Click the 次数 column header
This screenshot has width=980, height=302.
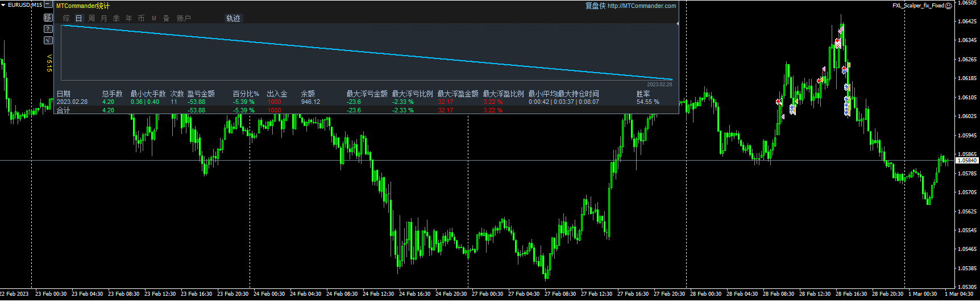point(177,94)
